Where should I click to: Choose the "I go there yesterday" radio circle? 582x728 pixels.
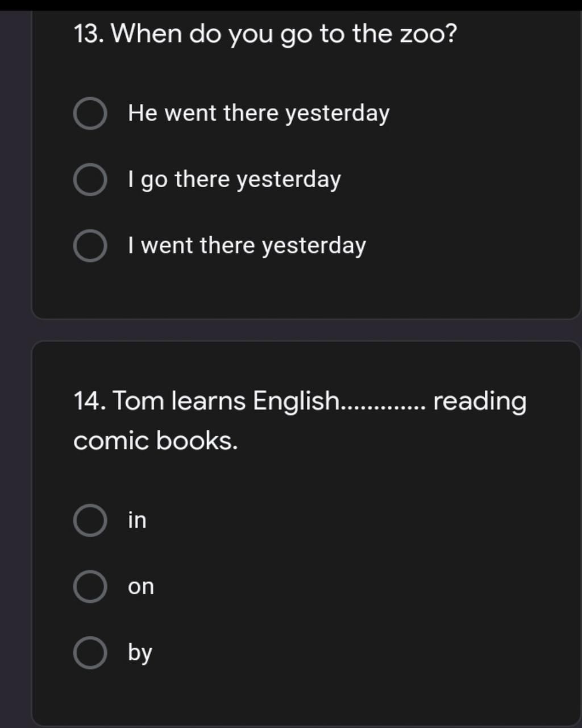point(90,180)
